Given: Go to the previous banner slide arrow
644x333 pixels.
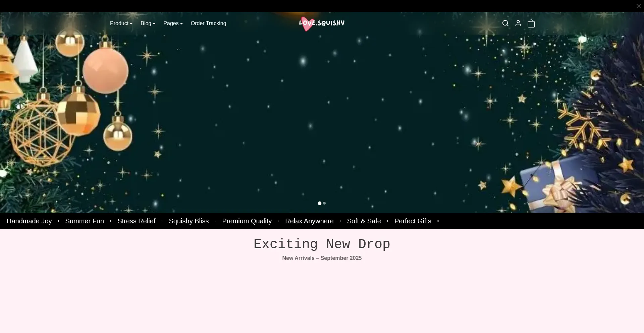Looking at the screenshot, I should (x=48, y=113).
